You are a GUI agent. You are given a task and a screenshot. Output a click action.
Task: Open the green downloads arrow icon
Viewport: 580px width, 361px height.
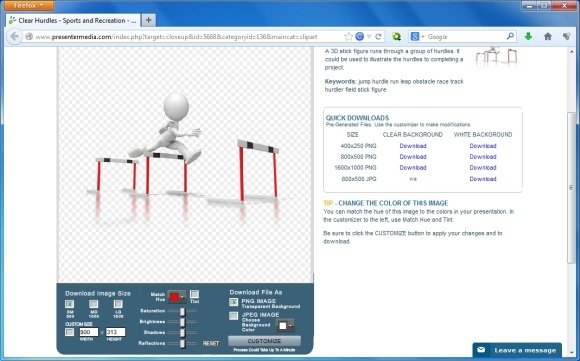(x=528, y=36)
